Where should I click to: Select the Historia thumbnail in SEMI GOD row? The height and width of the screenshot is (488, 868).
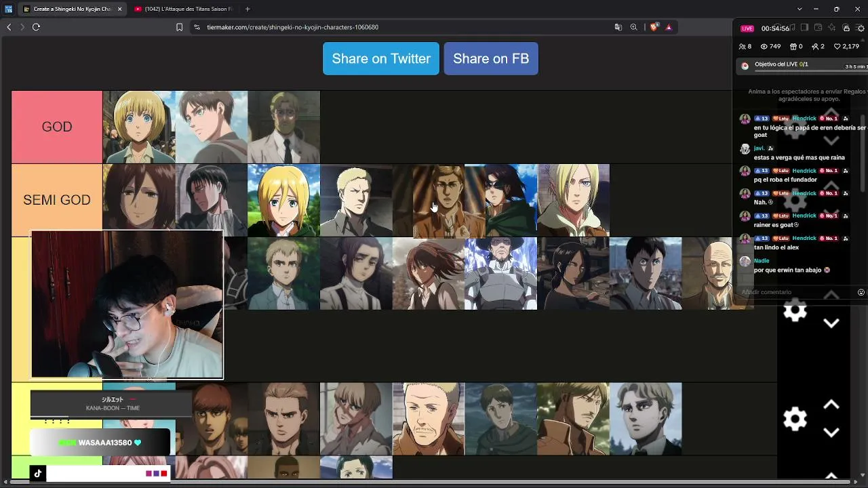tap(284, 200)
